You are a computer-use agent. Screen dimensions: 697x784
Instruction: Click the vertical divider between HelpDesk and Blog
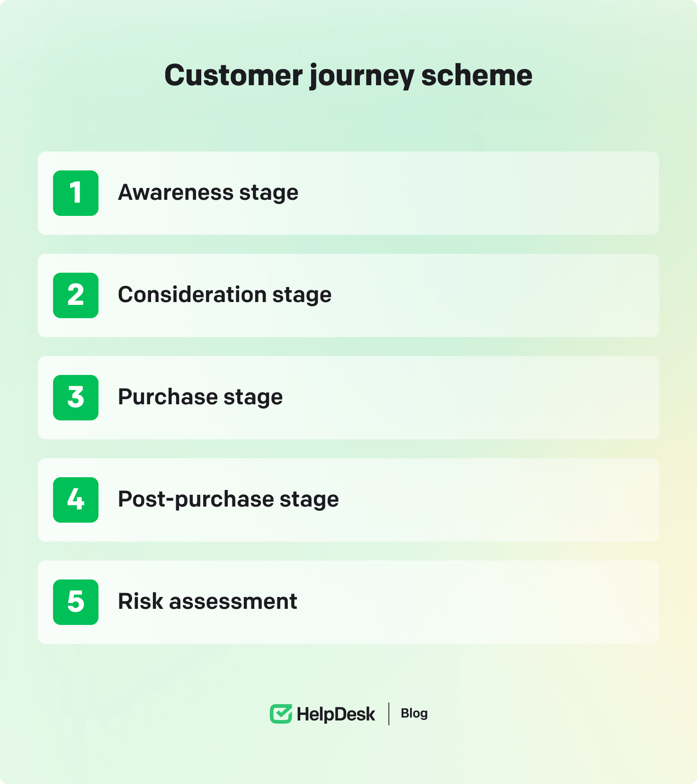pos(389,714)
